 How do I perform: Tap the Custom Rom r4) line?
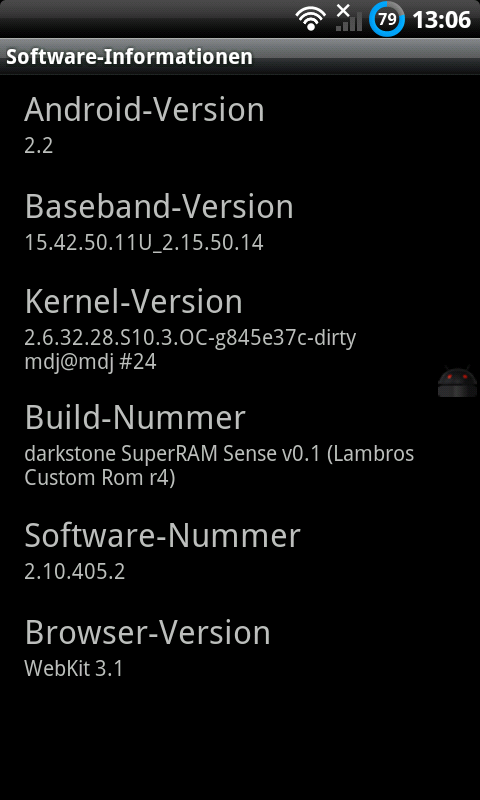(100, 479)
